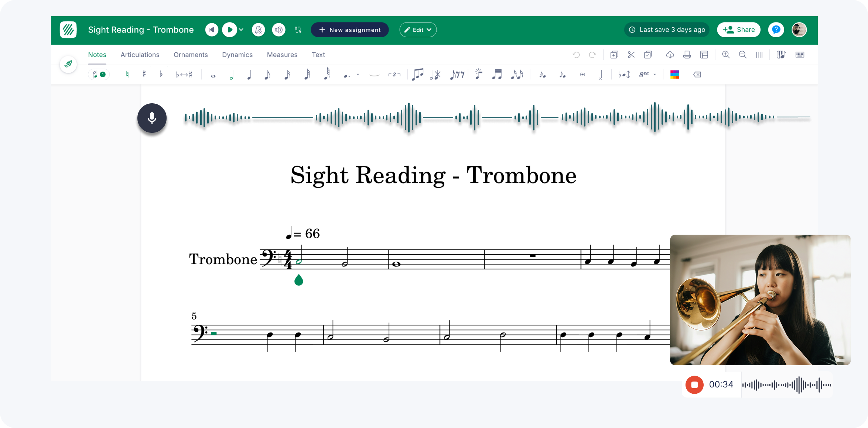Toggle the microphone recording button
This screenshot has height=428, width=868.
click(x=152, y=118)
